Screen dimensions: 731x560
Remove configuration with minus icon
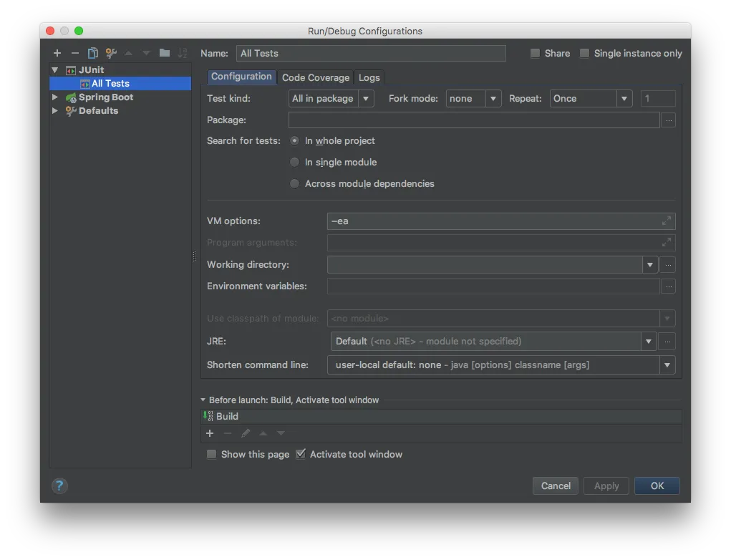point(74,53)
